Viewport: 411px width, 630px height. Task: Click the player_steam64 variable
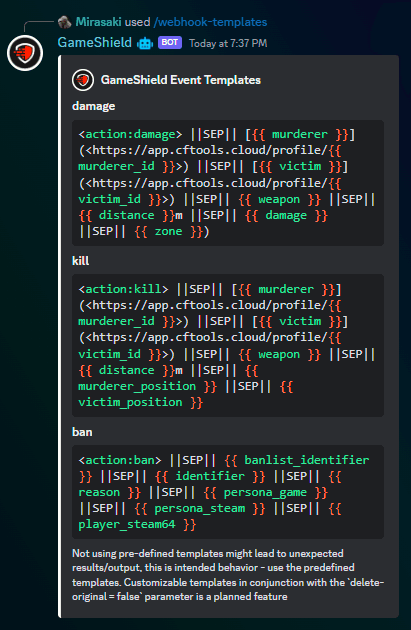click(127, 524)
